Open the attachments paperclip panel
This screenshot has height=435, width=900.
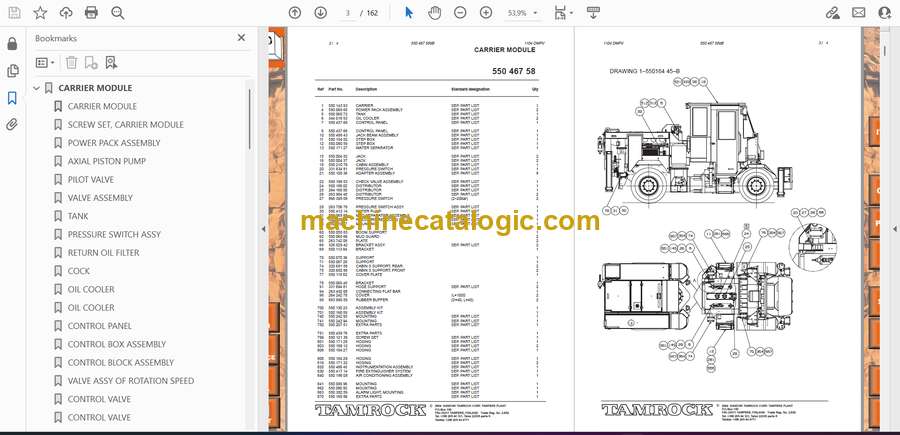click(x=12, y=125)
